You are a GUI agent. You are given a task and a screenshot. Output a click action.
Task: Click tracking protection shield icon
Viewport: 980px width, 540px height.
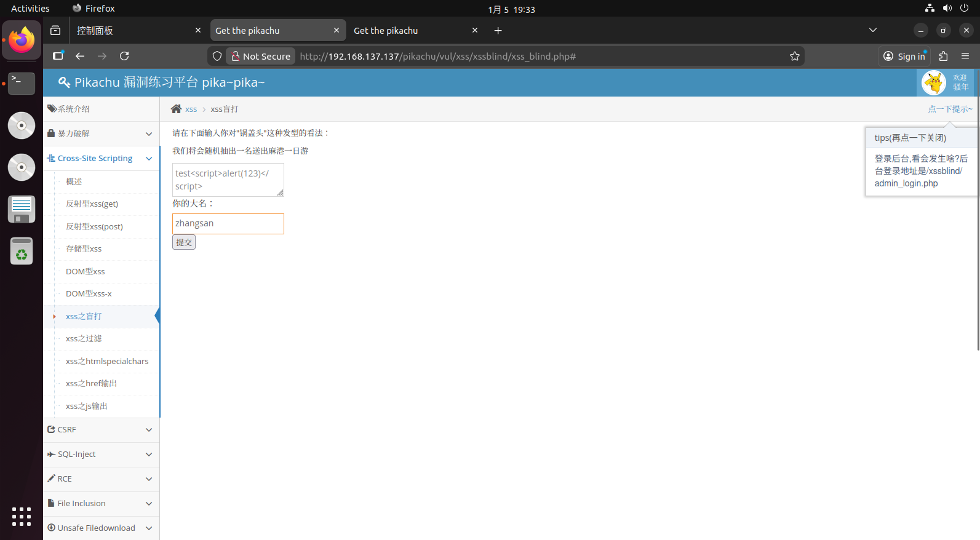(x=217, y=56)
